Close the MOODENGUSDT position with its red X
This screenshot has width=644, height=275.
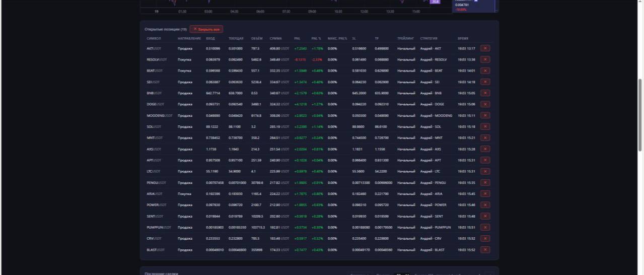coord(485,115)
